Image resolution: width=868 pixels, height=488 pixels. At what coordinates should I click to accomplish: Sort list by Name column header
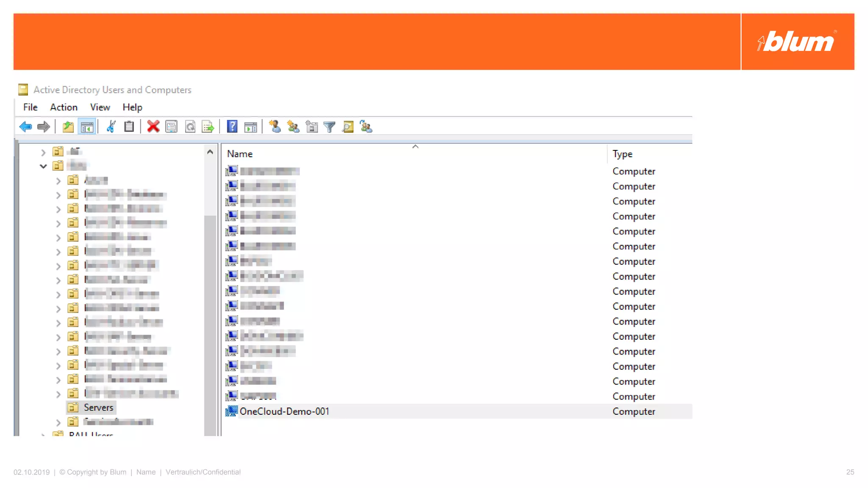click(240, 154)
